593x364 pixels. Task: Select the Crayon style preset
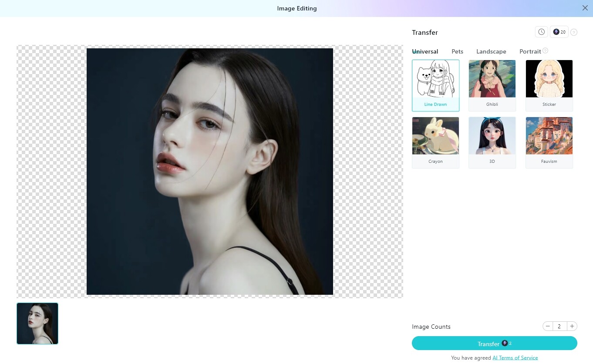click(x=435, y=142)
